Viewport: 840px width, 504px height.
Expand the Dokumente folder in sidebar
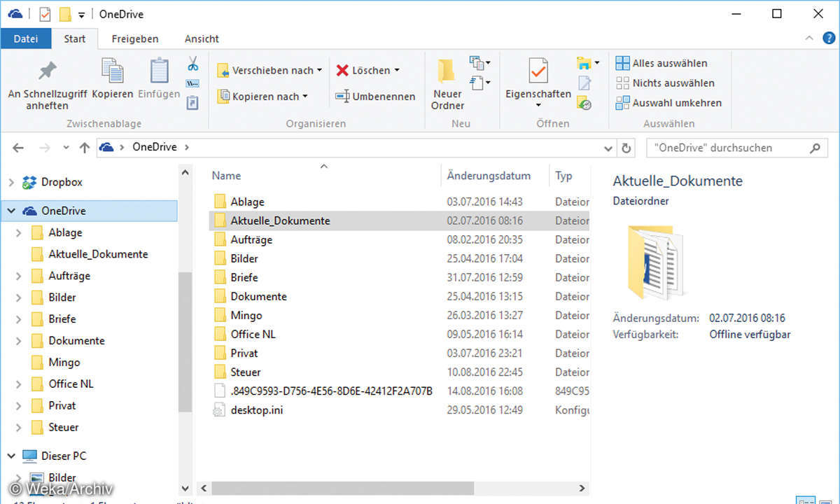click(x=19, y=341)
